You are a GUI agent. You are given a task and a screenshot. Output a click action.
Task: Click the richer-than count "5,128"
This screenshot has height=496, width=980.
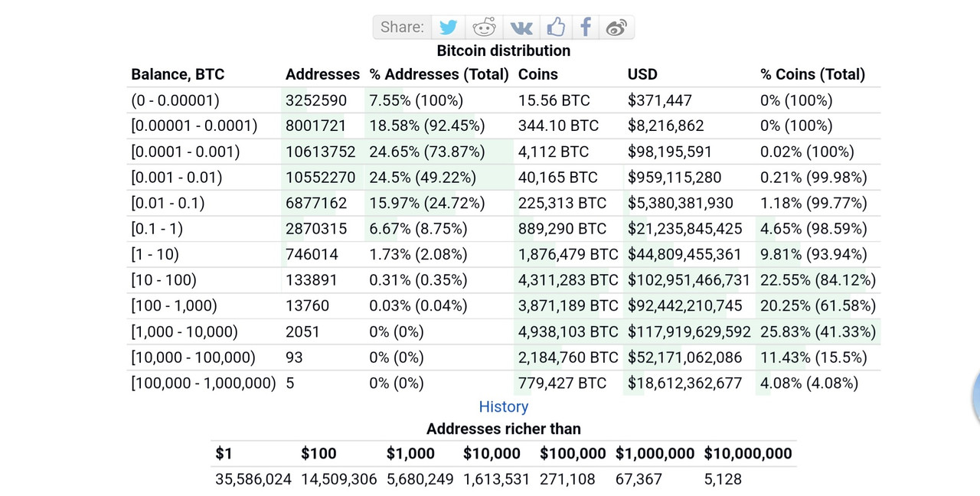(723, 479)
